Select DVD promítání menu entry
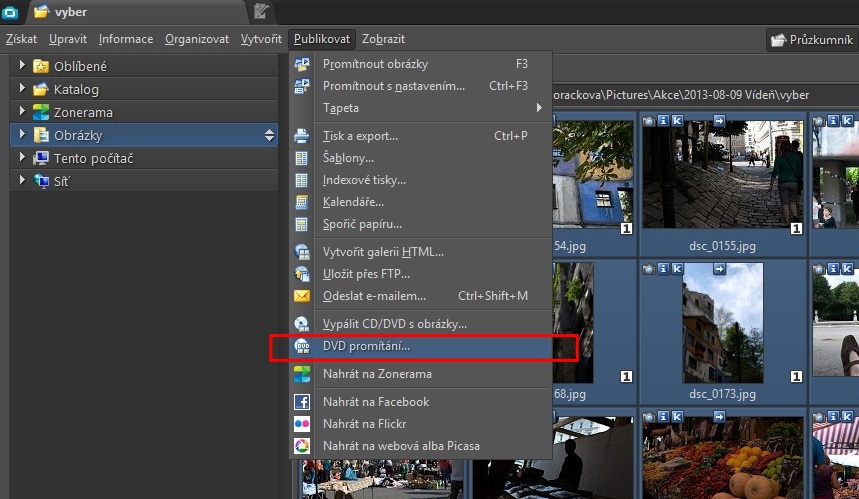This screenshot has width=859, height=499. coord(420,346)
